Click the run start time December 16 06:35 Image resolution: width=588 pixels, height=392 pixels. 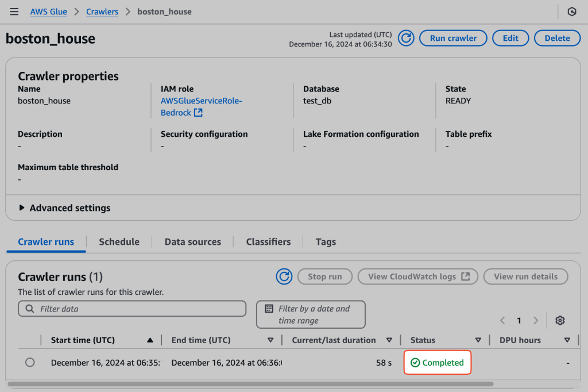point(106,363)
